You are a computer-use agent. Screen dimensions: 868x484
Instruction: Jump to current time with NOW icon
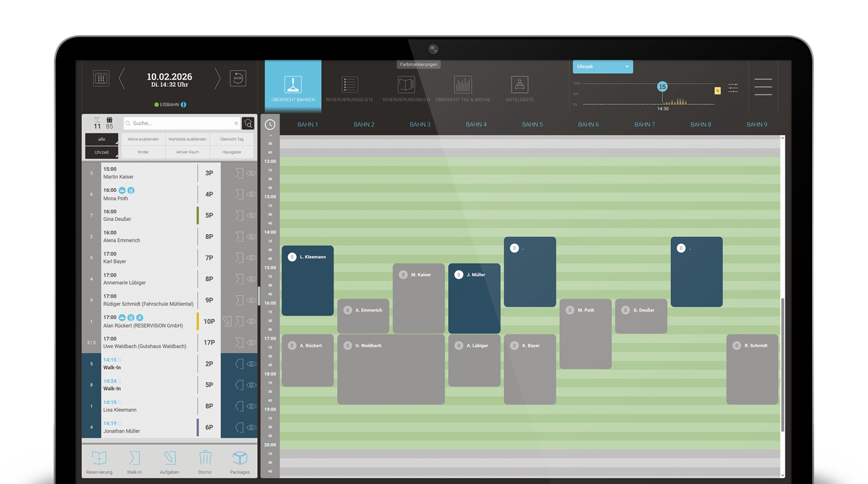(238, 78)
